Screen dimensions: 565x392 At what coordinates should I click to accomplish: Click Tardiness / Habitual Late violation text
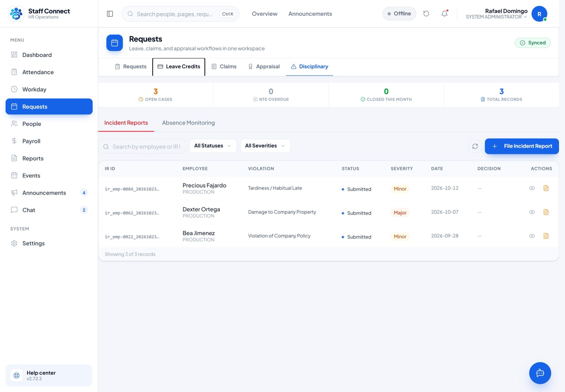click(275, 188)
